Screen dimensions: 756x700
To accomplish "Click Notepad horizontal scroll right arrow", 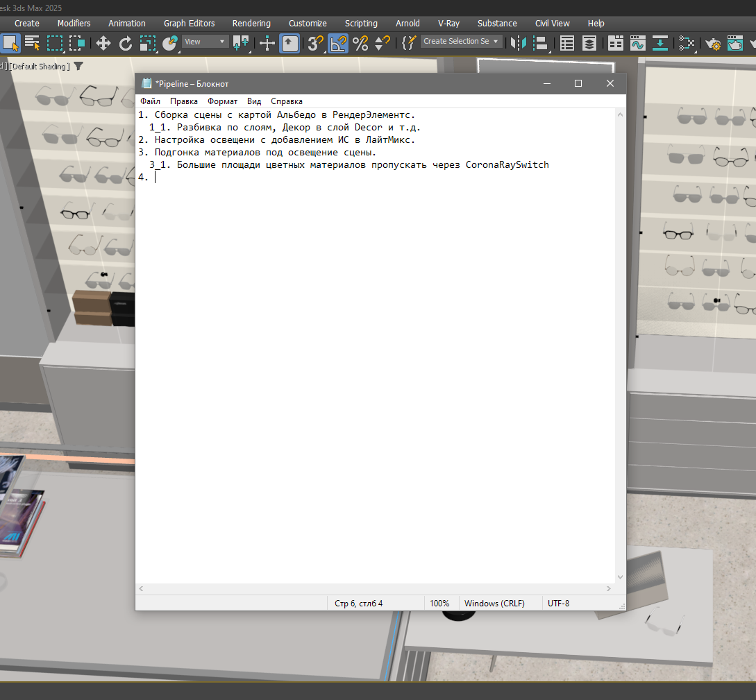I will 608,589.
